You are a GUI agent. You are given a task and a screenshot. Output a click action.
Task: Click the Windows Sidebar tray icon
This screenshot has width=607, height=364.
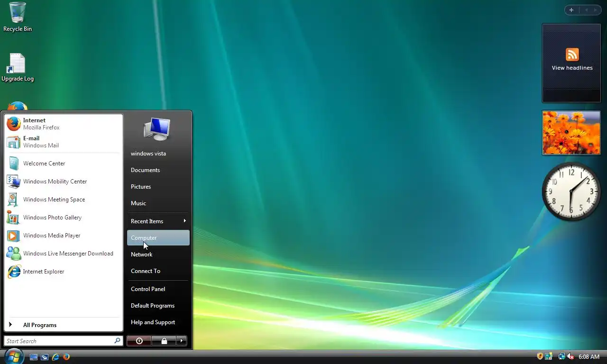pyautogui.click(x=549, y=356)
